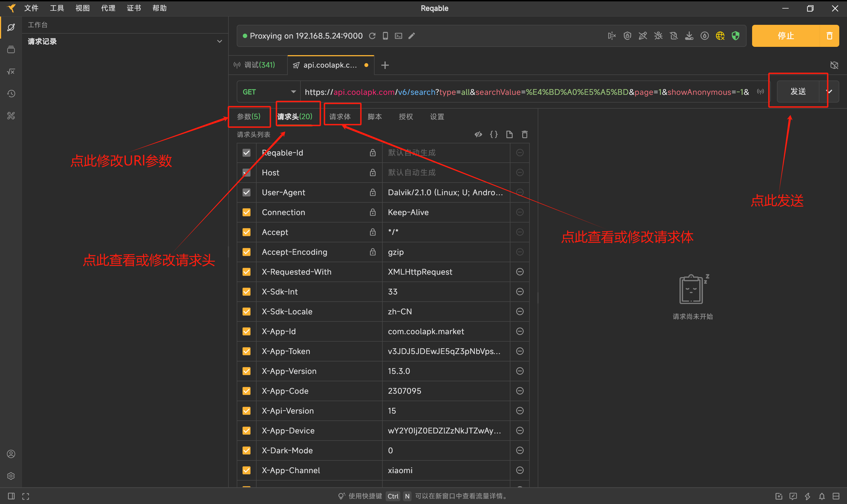Open the dropdown arrow beside 发送
Image resolution: width=847 pixels, height=504 pixels.
click(829, 91)
